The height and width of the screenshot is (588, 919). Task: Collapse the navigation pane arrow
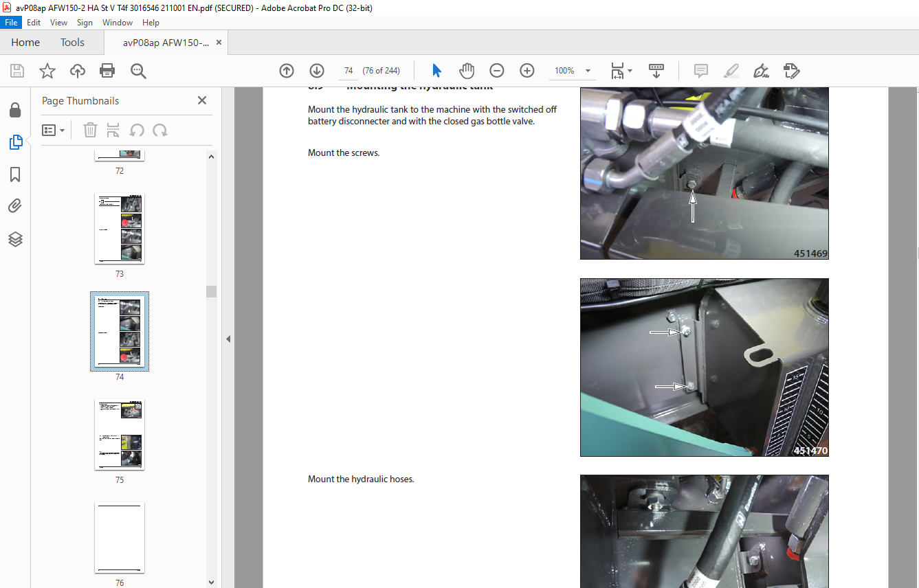coord(228,339)
